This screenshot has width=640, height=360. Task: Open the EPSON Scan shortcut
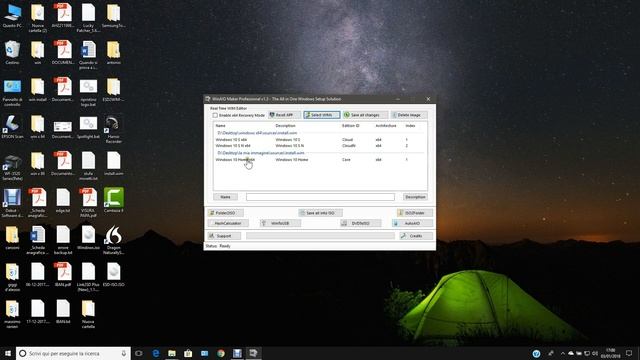[x=12, y=127]
